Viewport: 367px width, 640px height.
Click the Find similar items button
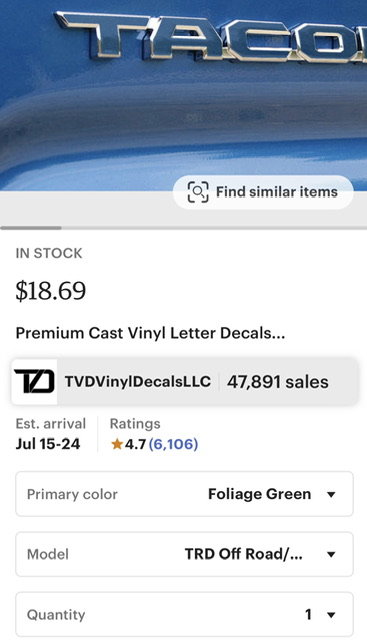point(263,192)
